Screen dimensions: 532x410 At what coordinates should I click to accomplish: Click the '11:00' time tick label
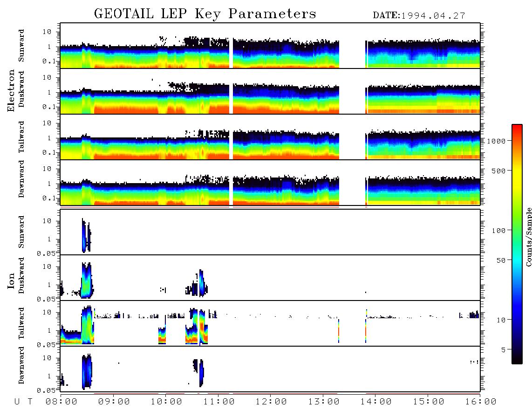pos(219,402)
